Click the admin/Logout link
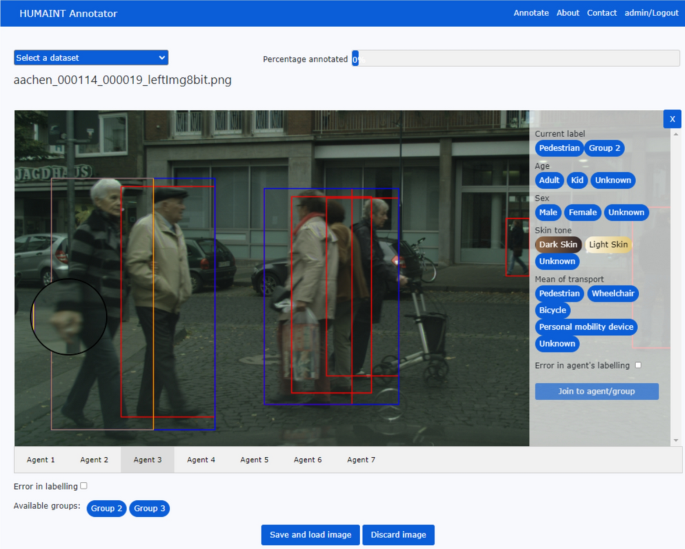The image size is (685, 549). [x=651, y=13]
